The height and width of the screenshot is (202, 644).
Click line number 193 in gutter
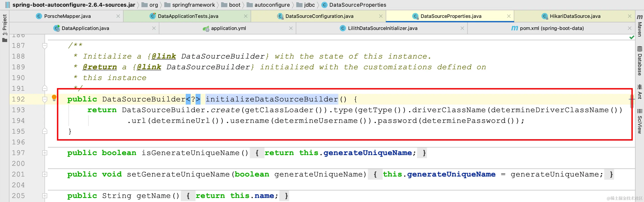(18, 110)
